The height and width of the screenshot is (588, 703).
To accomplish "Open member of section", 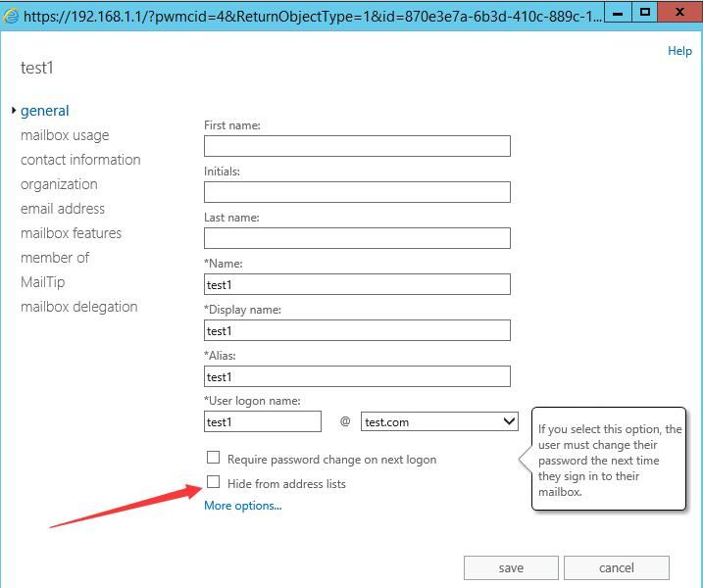I will click(x=55, y=258).
